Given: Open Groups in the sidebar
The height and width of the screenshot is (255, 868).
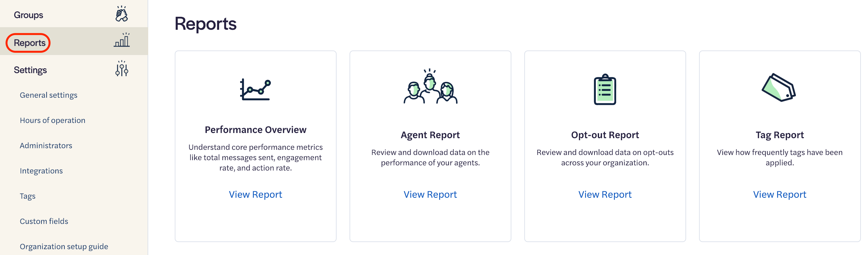Looking at the screenshot, I should 28,15.
